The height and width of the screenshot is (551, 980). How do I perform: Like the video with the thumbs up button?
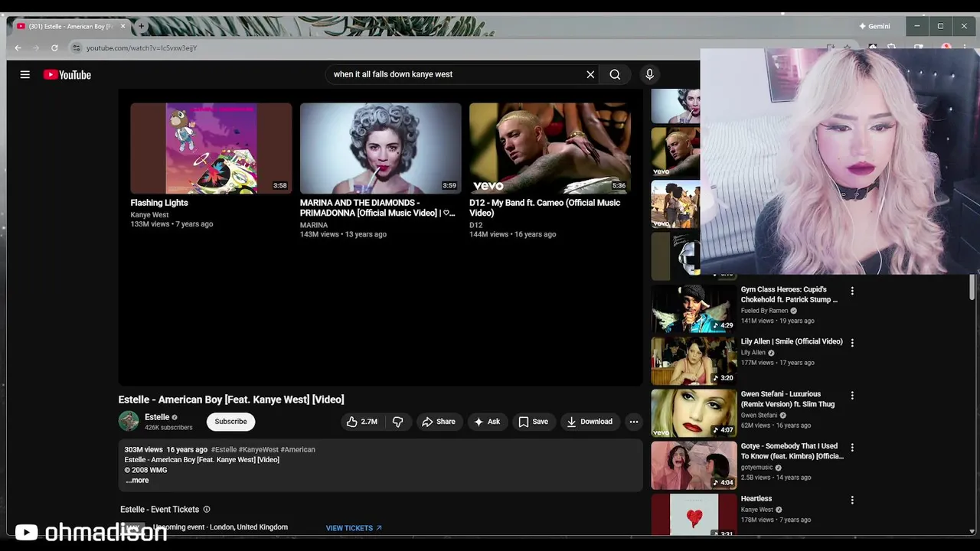(362, 422)
